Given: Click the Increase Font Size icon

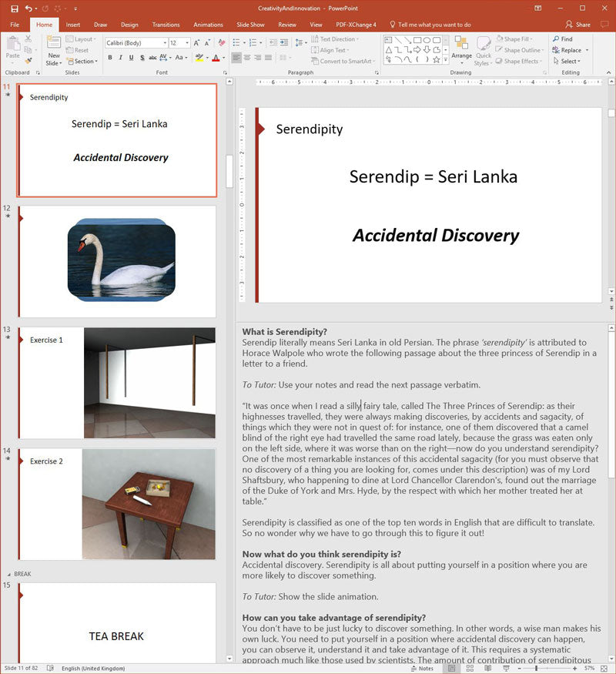Looking at the screenshot, I should 196,43.
